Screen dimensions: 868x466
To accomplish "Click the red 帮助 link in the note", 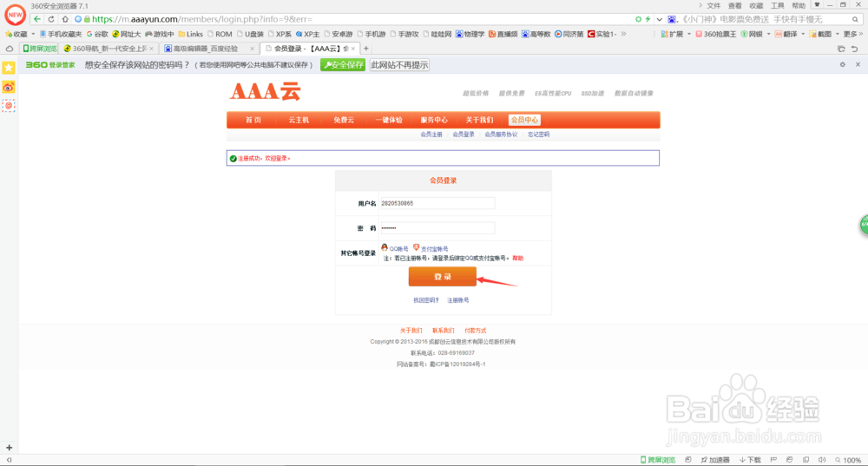I will click(x=517, y=258).
